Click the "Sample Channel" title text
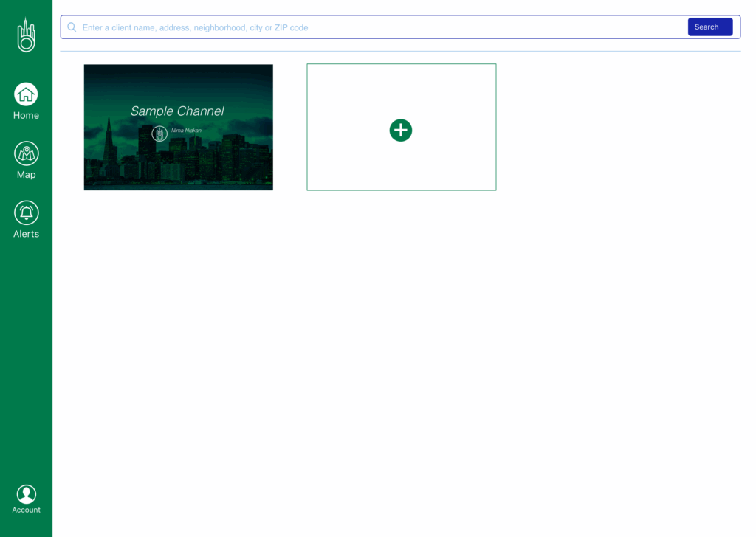Screen dimensions: 756x537 click(177, 111)
